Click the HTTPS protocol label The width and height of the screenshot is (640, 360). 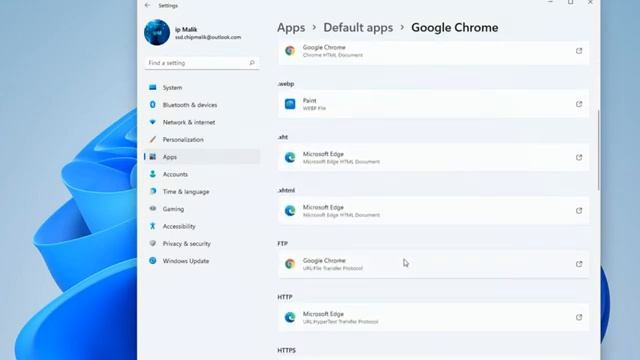[x=287, y=350]
